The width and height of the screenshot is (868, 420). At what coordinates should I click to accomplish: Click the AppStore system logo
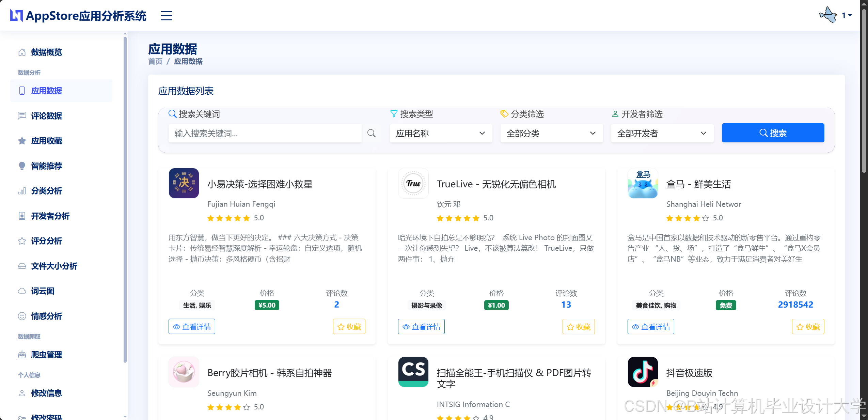[78, 16]
